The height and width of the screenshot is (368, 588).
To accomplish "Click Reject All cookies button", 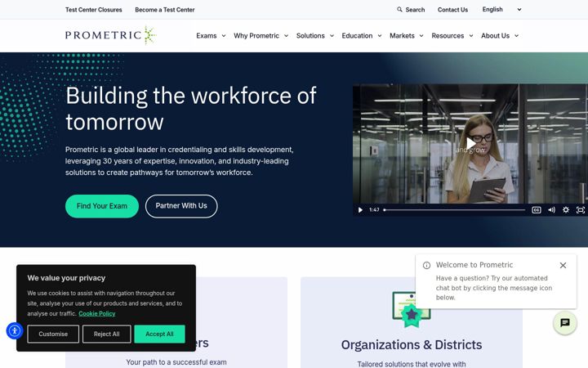I will click(x=106, y=334).
